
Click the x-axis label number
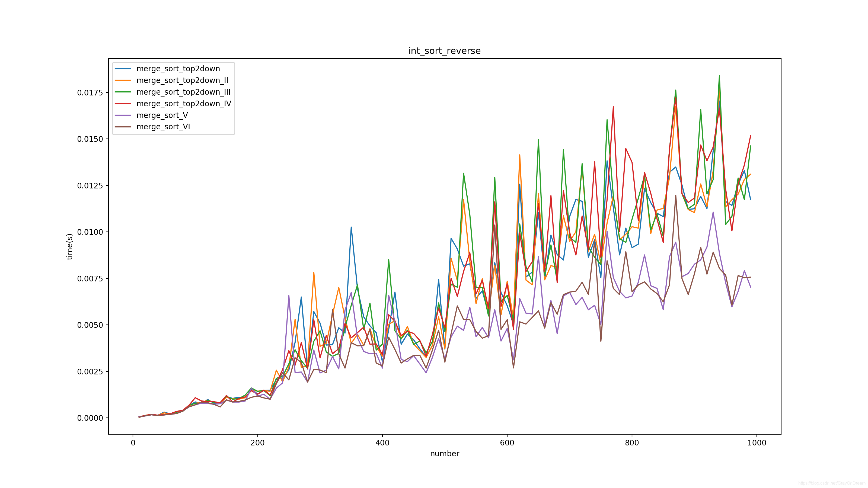pos(445,454)
